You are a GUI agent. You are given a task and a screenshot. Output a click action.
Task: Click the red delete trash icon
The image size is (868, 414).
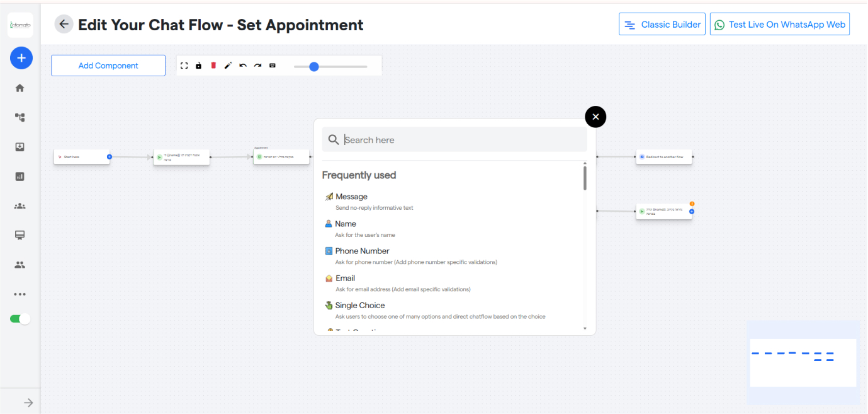coord(213,66)
